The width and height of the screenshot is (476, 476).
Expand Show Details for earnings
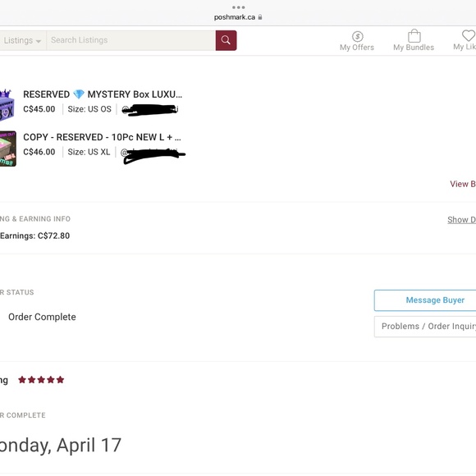(461, 220)
